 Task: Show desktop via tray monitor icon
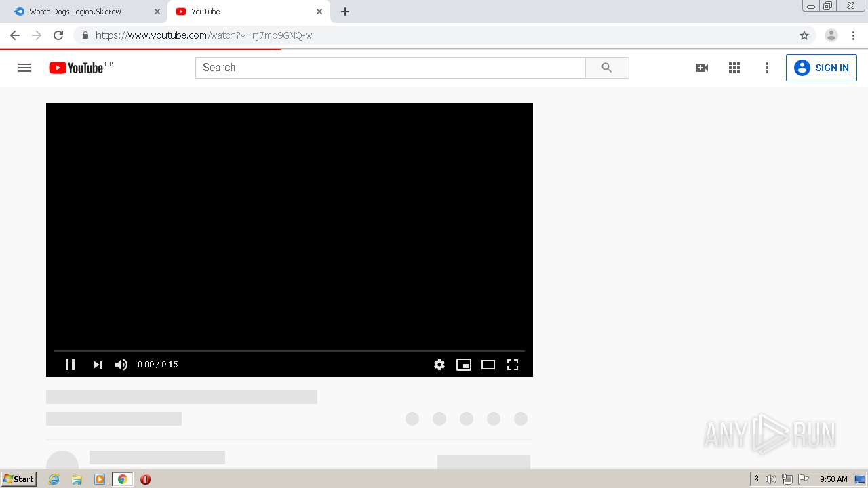point(860,479)
